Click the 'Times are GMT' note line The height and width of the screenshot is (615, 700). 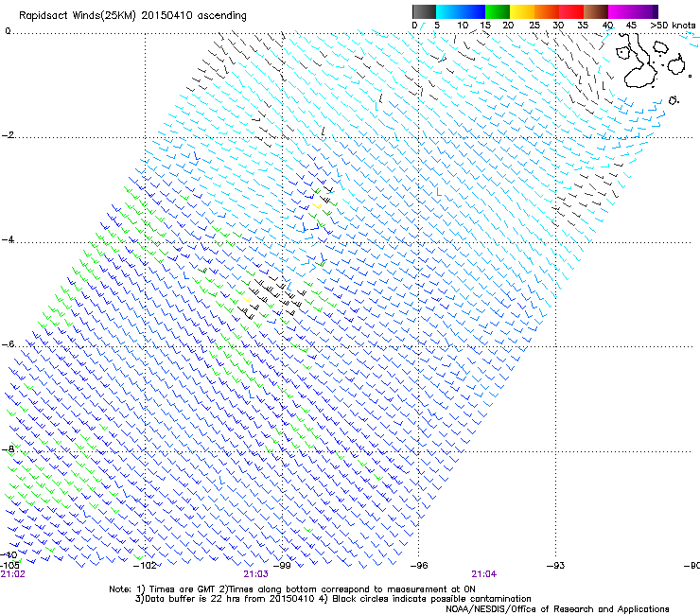(292, 589)
